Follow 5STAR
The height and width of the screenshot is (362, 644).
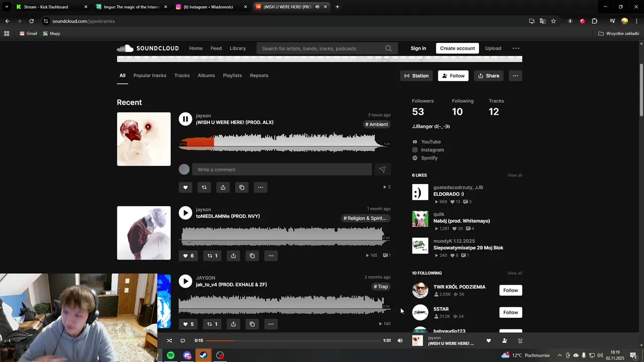[x=511, y=312]
